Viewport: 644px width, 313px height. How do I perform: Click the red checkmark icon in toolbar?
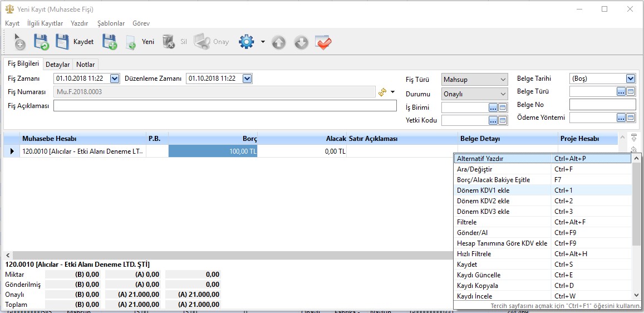pyautogui.click(x=323, y=42)
